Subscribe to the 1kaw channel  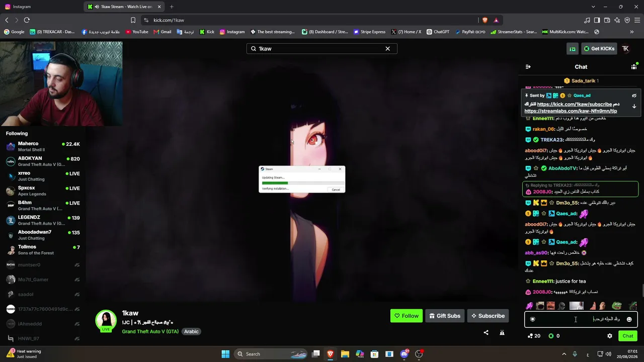[488, 316]
